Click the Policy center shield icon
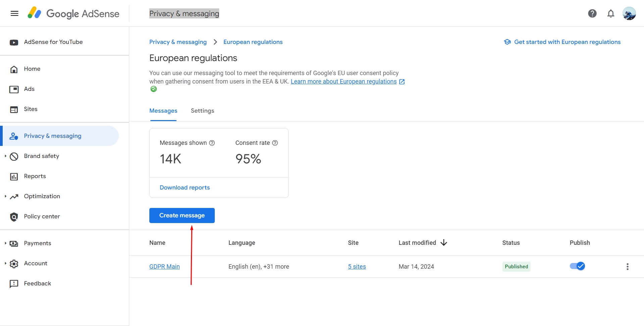644x326 pixels. [x=14, y=217]
